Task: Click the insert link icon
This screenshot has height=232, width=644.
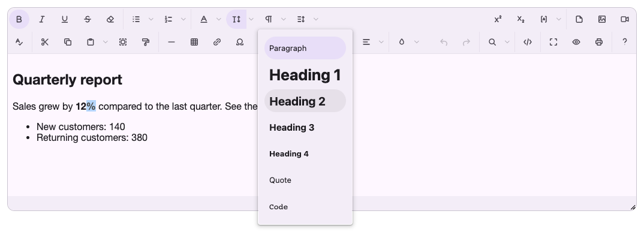Action: (217, 42)
